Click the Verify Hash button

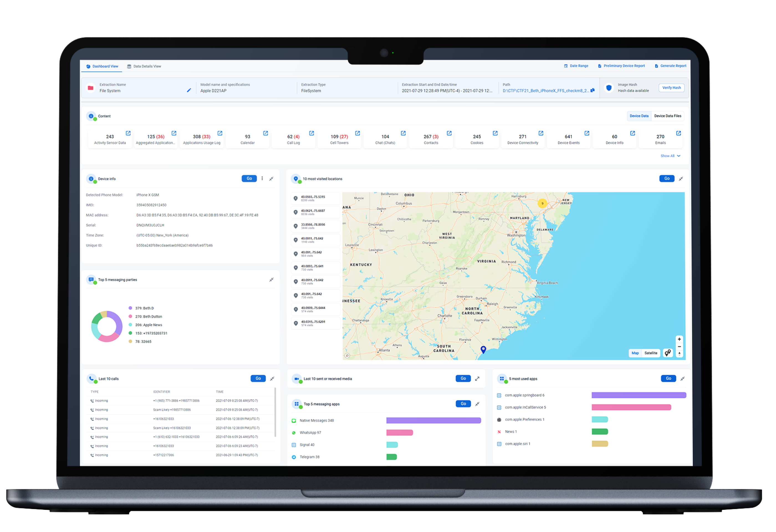click(x=671, y=88)
